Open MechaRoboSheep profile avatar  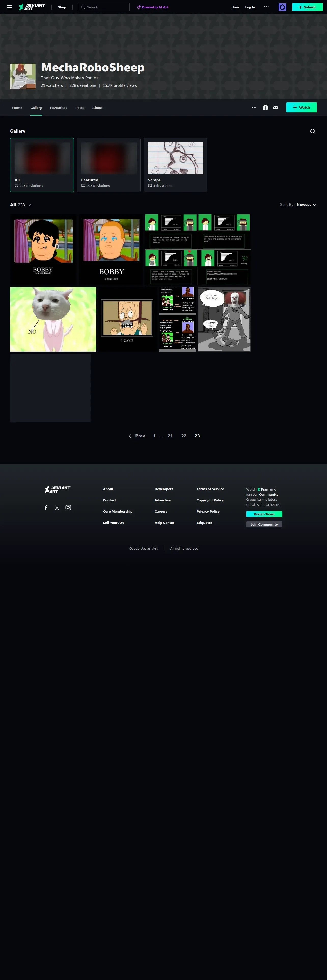tap(23, 77)
